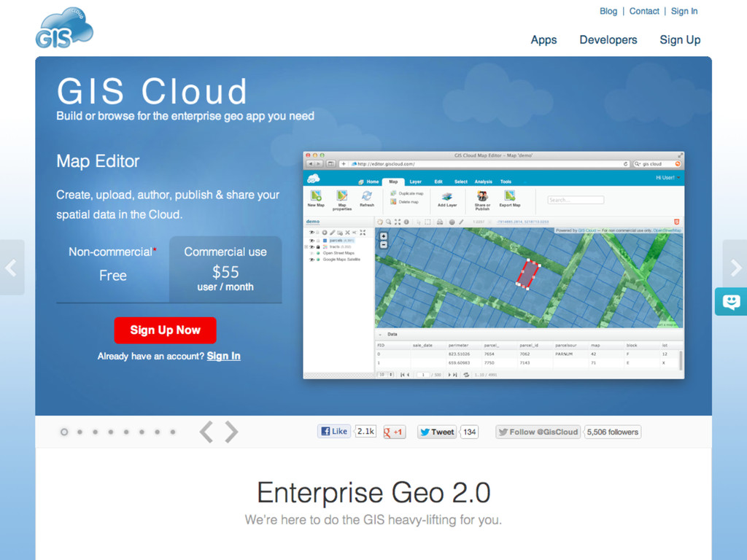Switch to the Layer tab in editor
Screen dimensions: 747x560
coord(415,182)
